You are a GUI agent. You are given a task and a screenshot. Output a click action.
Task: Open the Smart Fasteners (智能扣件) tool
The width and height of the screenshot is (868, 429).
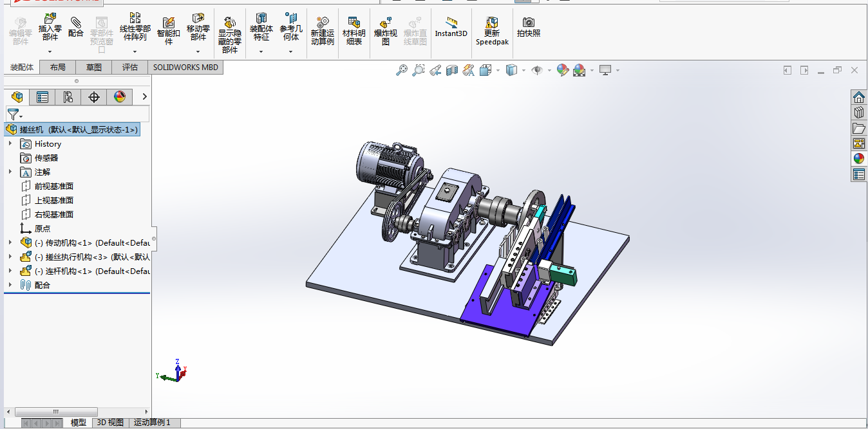click(169, 31)
